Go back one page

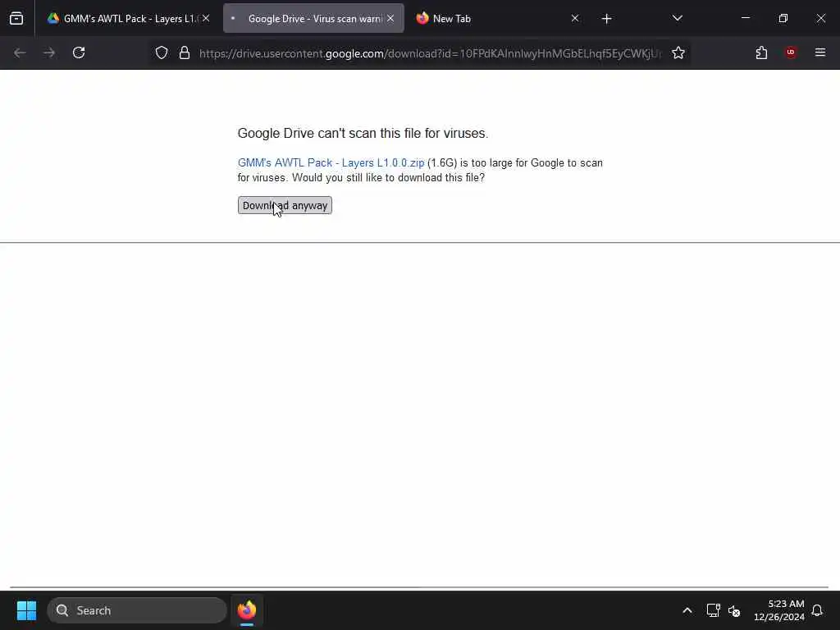(20, 52)
